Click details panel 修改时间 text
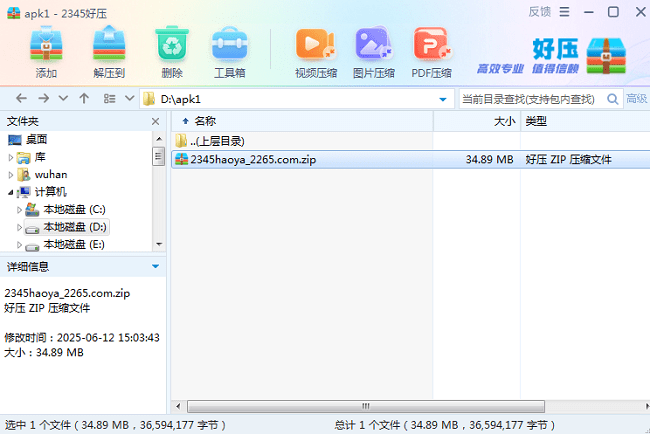Viewport: 650px width, 434px height. click(82, 337)
